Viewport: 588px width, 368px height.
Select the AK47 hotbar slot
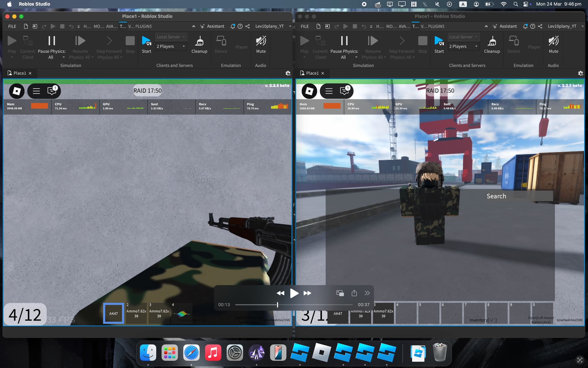coord(113,313)
